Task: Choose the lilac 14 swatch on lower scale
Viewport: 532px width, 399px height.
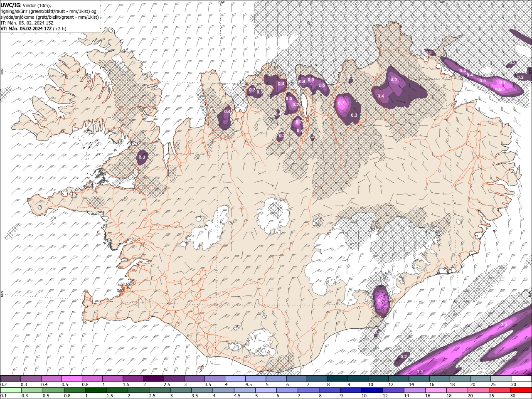Action: [414, 390]
